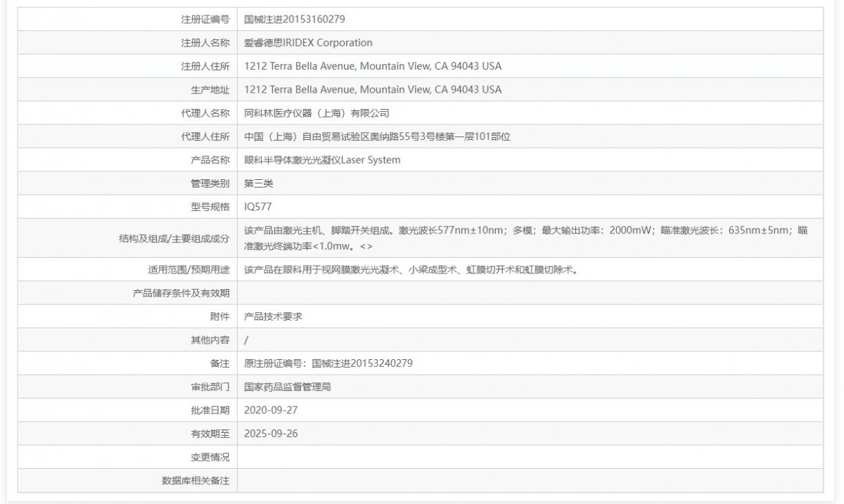Select the 注册证编号 label cell
The width and height of the screenshot is (844, 504).
tap(205, 20)
